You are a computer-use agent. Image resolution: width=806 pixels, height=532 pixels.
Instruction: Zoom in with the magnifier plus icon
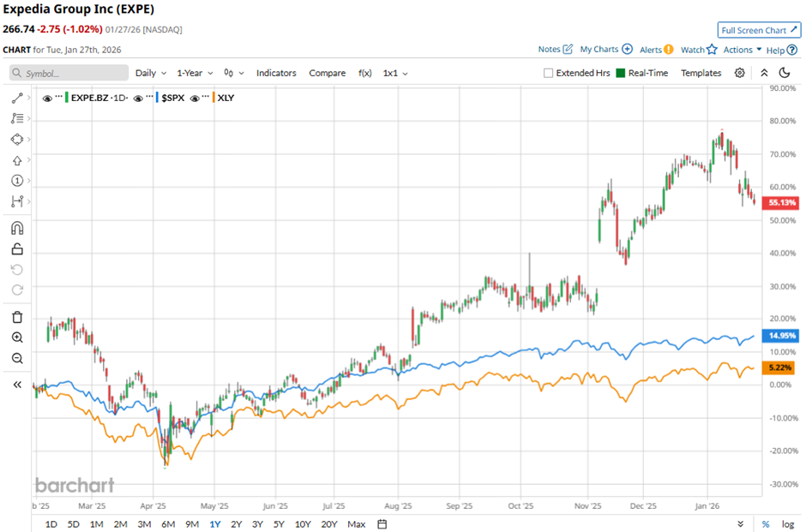pos(16,338)
